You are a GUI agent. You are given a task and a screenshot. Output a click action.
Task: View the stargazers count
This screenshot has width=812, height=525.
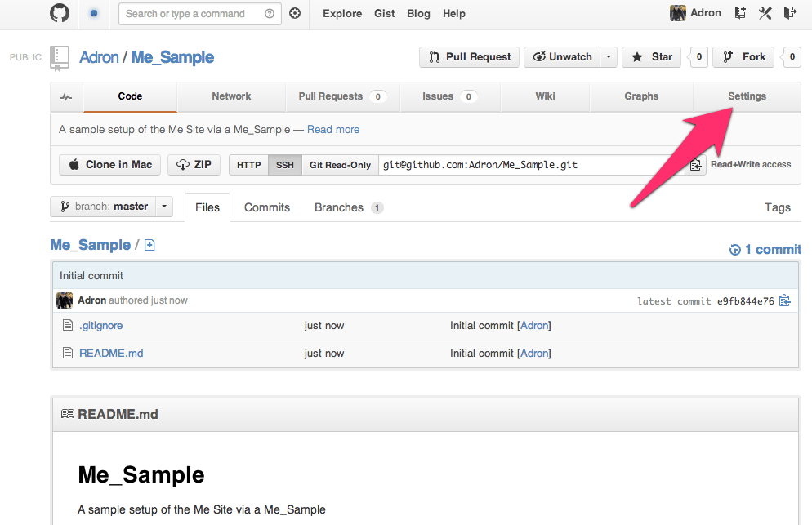(x=698, y=57)
